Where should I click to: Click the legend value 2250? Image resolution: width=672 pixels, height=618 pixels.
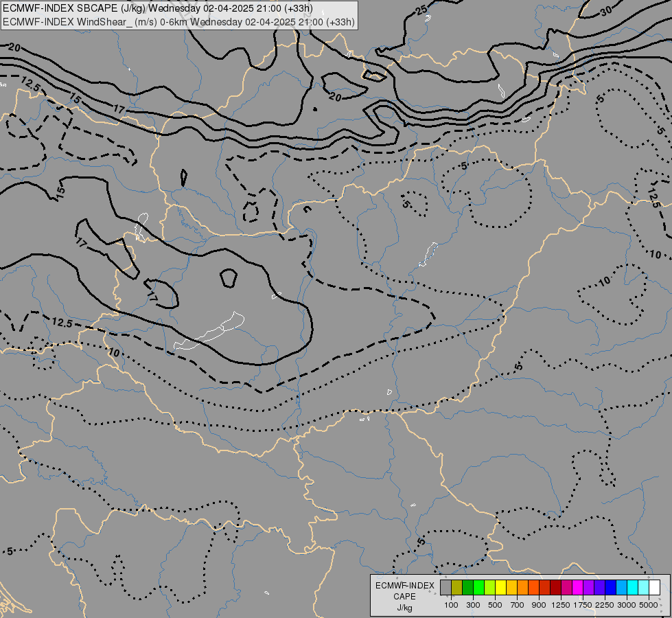(x=605, y=605)
